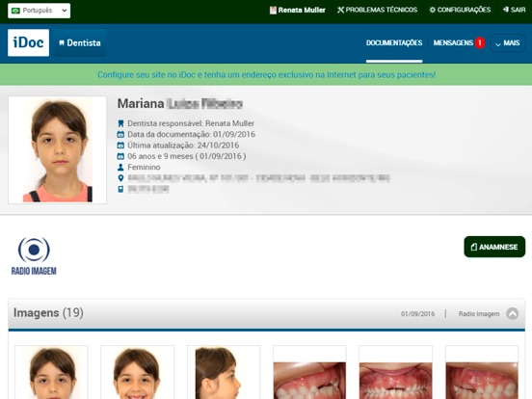Click calendar icon beside 06 anos e 9 meses

(120, 156)
